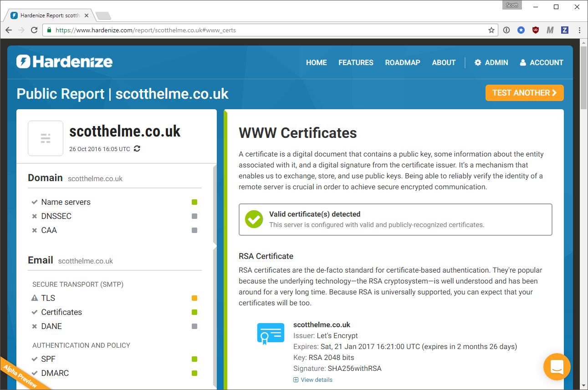The width and height of the screenshot is (588, 390).
Task: Open the TLS entry under Secure Transport
Action: [x=48, y=298]
